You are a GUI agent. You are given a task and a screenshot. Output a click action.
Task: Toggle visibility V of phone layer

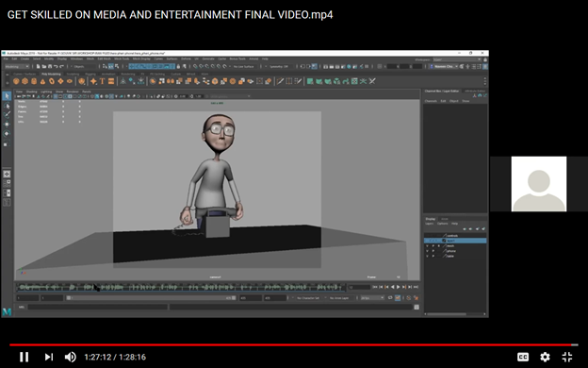pyautogui.click(x=427, y=251)
